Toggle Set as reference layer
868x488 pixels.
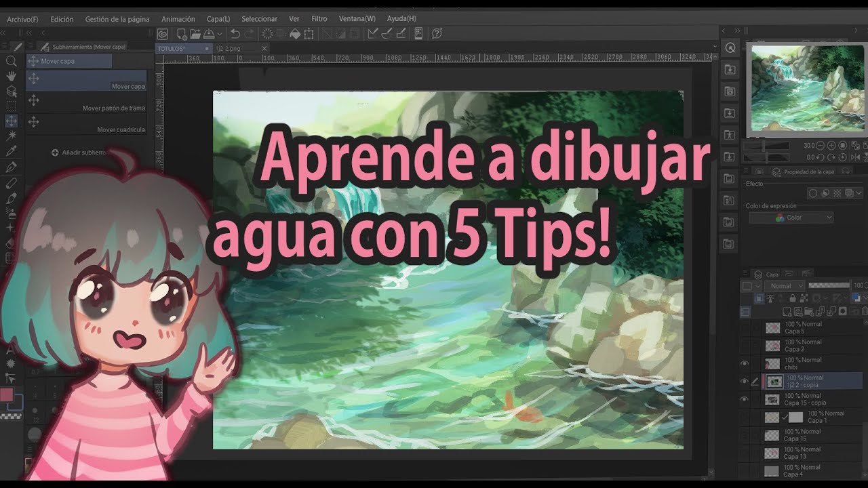[771, 299]
